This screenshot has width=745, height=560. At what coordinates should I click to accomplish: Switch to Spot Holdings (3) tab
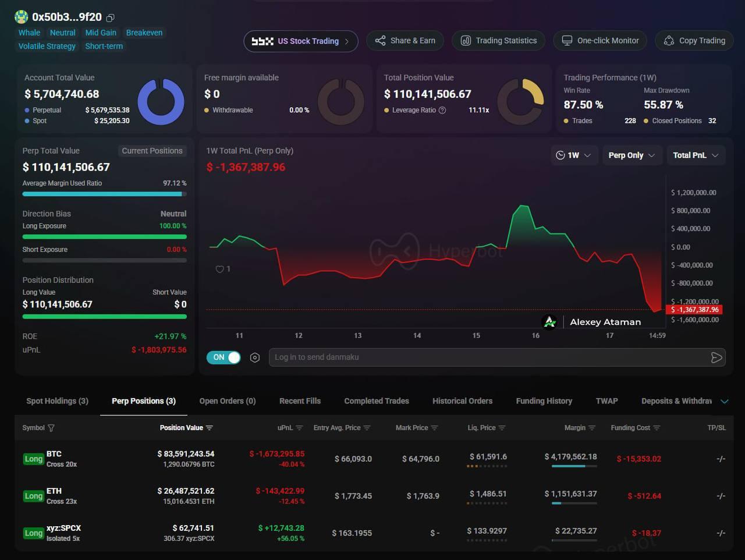pos(57,401)
